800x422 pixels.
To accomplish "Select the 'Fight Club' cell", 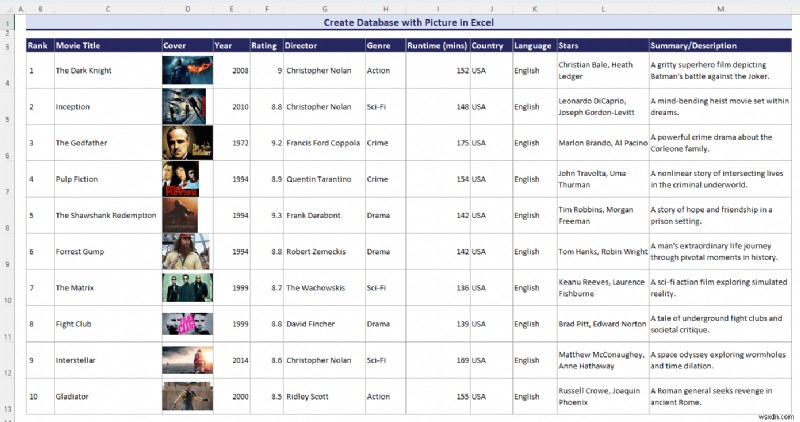I will (108, 324).
